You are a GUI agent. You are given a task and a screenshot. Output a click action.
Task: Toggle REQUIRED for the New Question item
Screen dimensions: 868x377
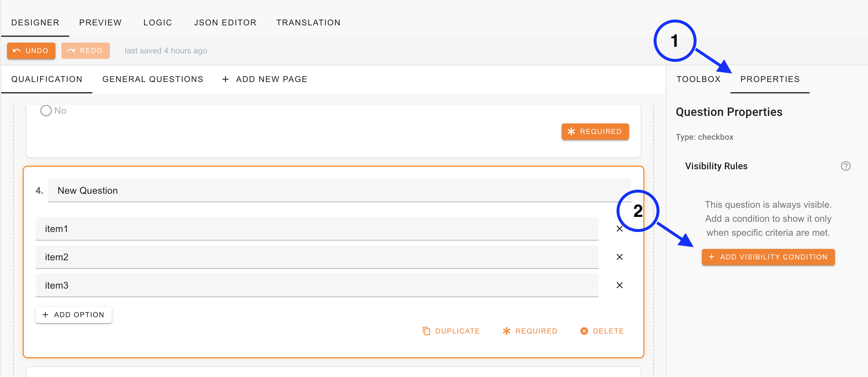tap(529, 331)
